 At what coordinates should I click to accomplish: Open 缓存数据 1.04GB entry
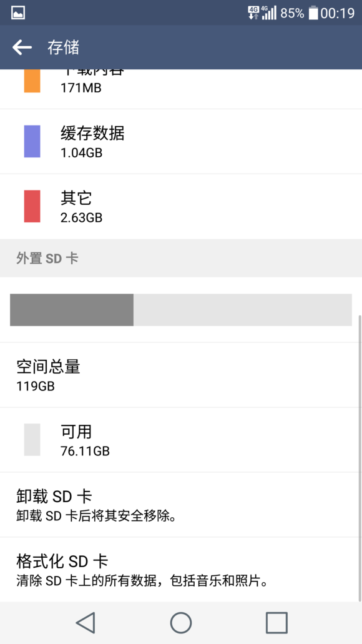(x=181, y=142)
